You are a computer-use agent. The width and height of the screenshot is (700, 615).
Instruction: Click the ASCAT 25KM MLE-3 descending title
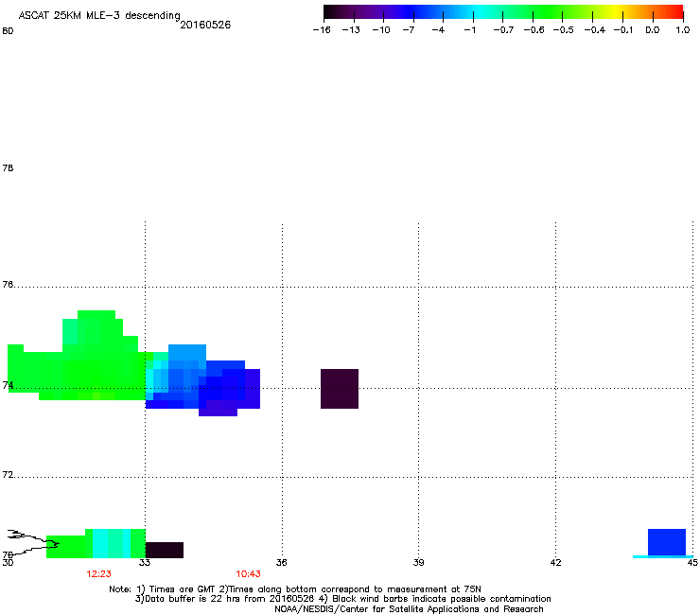[99, 15]
